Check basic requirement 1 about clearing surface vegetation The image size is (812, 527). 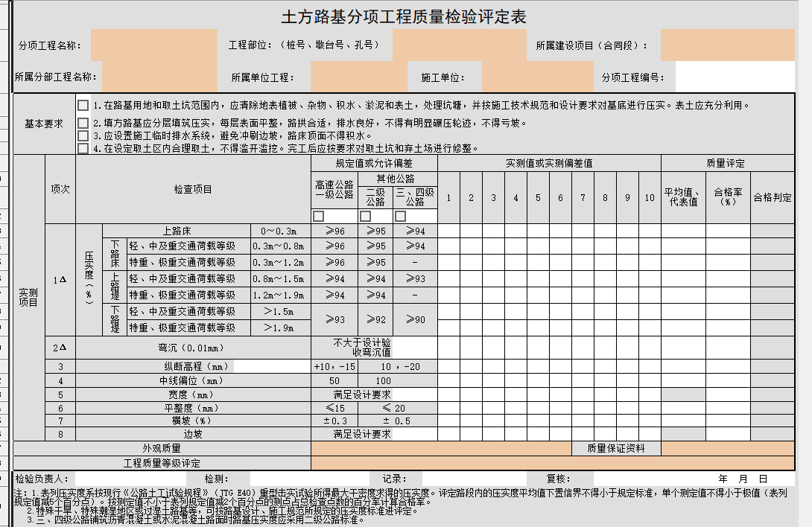click(83, 106)
